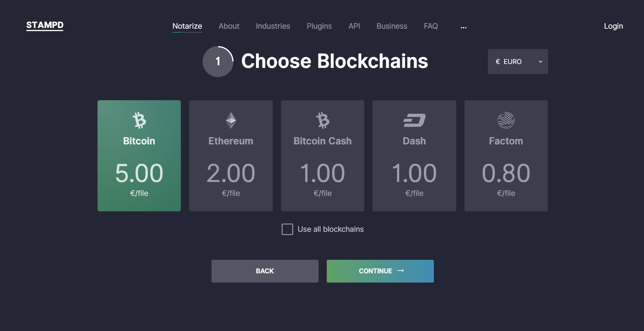
Task: Click the BACK button
Action: pyautogui.click(x=265, y=271)
